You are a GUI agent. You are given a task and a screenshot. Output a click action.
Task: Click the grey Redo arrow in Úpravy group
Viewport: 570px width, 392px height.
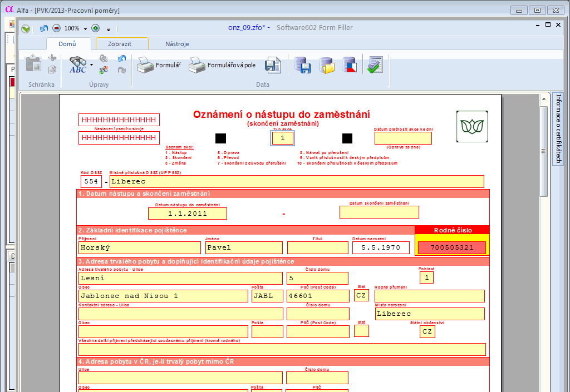pyautogui.click(x=122, y=70)
